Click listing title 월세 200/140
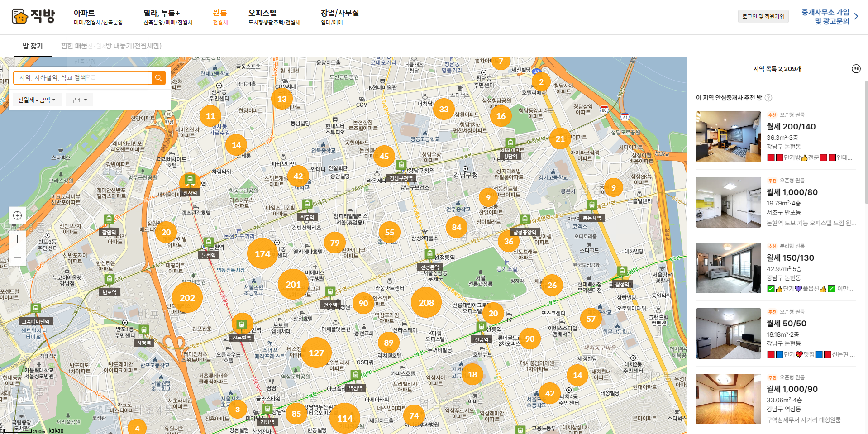 click(x=791, y=127)
